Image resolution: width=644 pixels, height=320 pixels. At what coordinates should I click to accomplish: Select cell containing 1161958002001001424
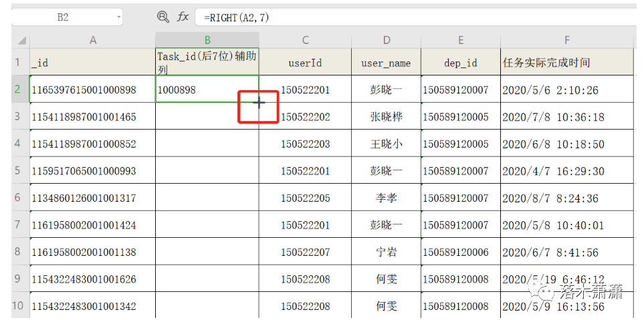point(93,224)
